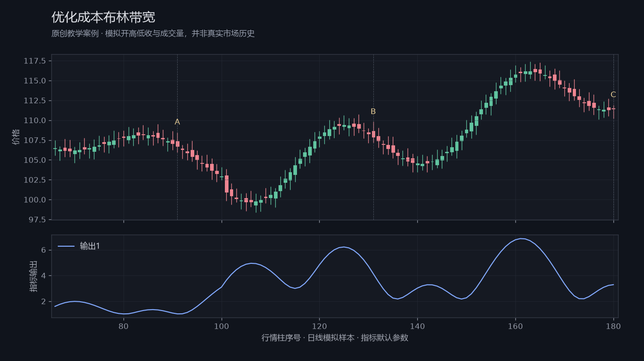
Task: Click x-axis tick 160
Action: click(515, 326)
